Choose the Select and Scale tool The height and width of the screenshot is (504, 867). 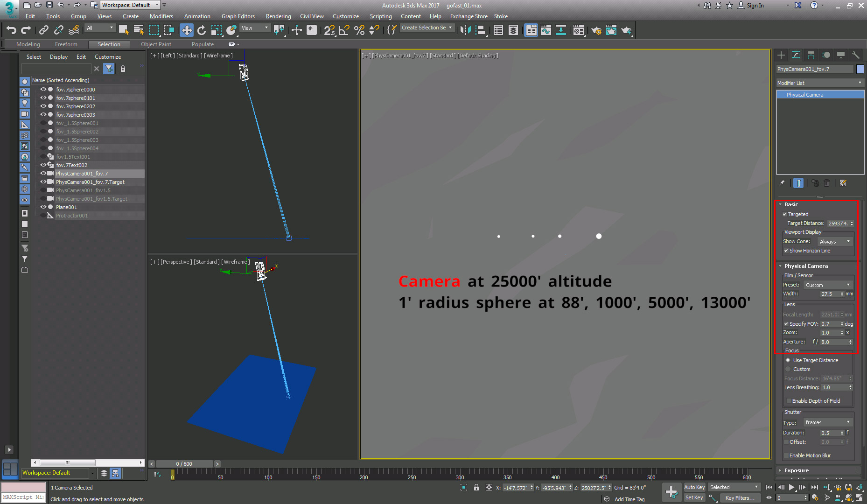click(x=217, y=30)
